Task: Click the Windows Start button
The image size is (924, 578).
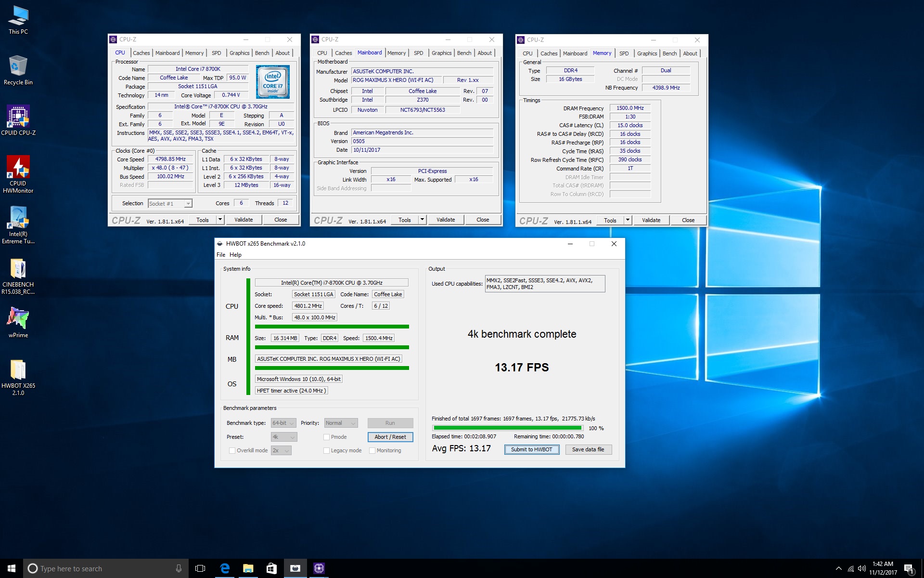Action: click(12, 568)
